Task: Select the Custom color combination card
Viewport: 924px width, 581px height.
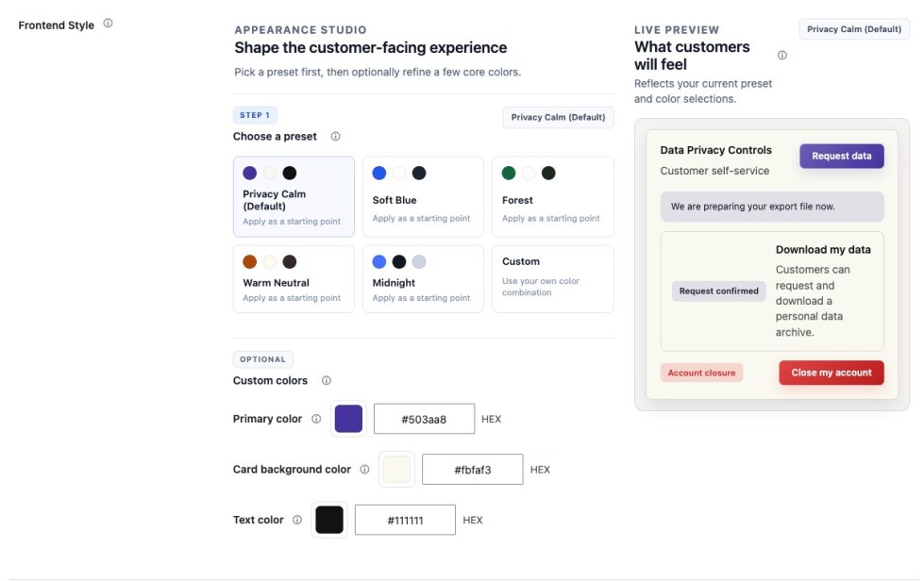Action: [x=553, y=279]
